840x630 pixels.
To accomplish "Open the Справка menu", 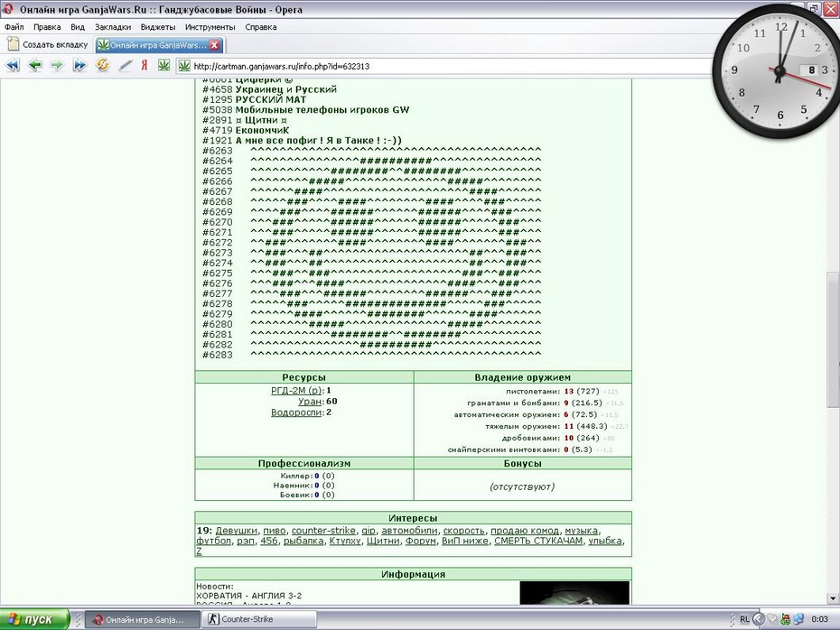I will click(261, 27).
